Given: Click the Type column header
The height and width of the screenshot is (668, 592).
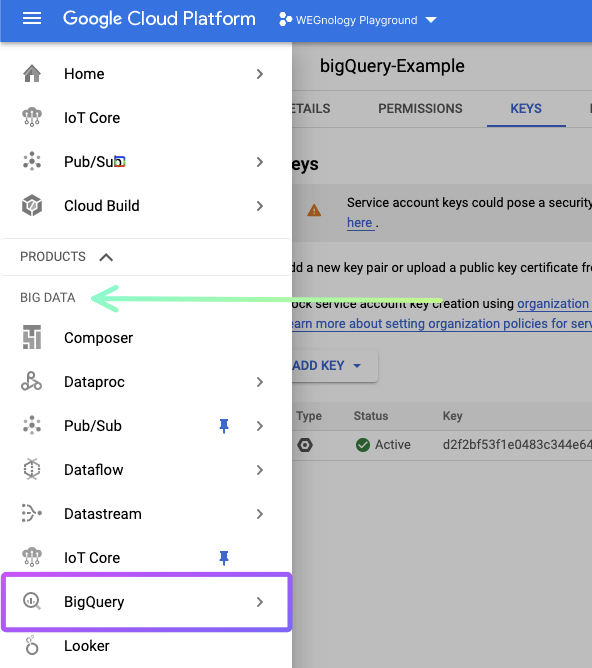Looking at the screenshot, I should [309, 416].
